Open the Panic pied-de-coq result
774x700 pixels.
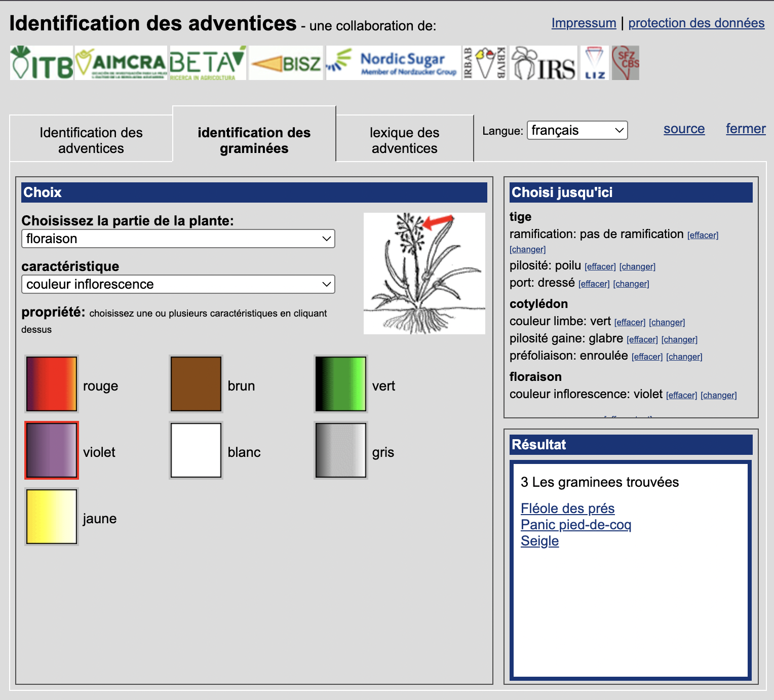point(575,525)
